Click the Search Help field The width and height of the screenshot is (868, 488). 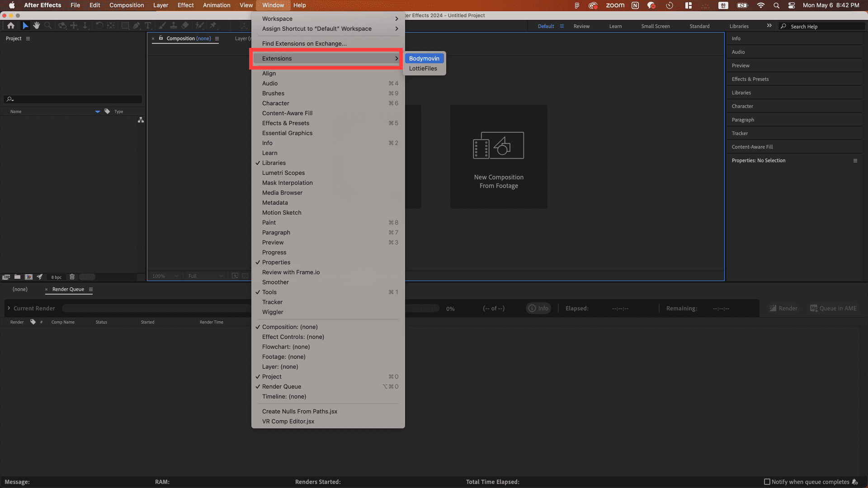(822, 26)
